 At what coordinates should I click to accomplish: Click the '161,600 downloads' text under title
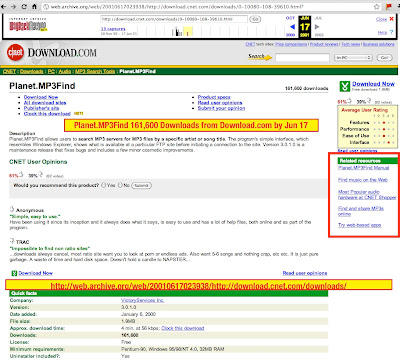pyautogui.click(x=306, y=88)
